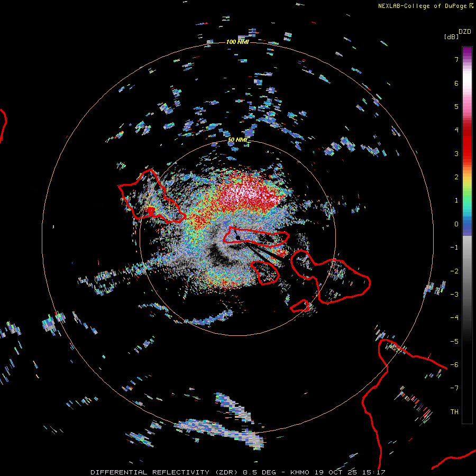
Task: Click the -2 value on the dB scale
Action: (454, 271)
